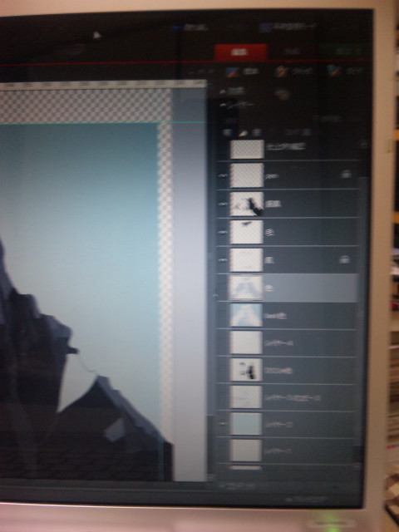Screen dimensions: 399x532
Task: Click the thumbnail with black brush strokes
Action: click(x=246, y=204)
